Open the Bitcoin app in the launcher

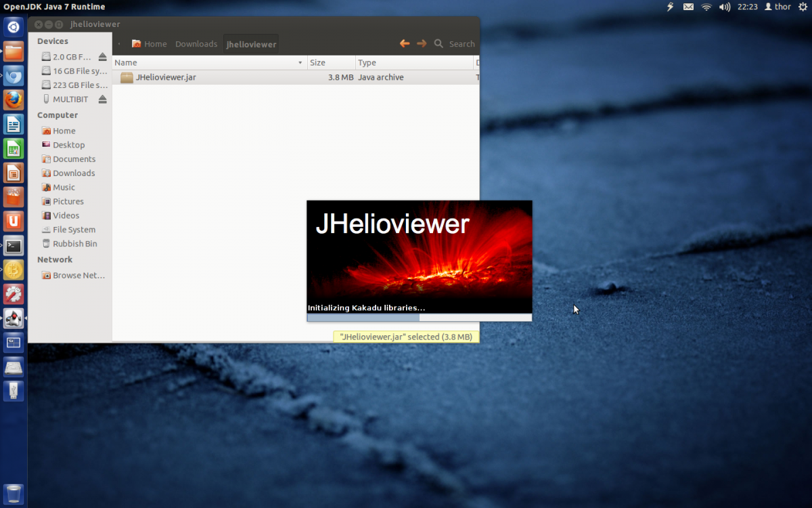pyautogui.click(x=14, y=270)
